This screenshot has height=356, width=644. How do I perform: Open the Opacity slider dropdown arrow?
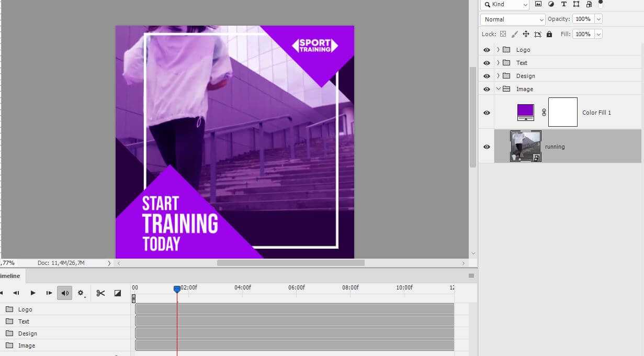[598, 19]
